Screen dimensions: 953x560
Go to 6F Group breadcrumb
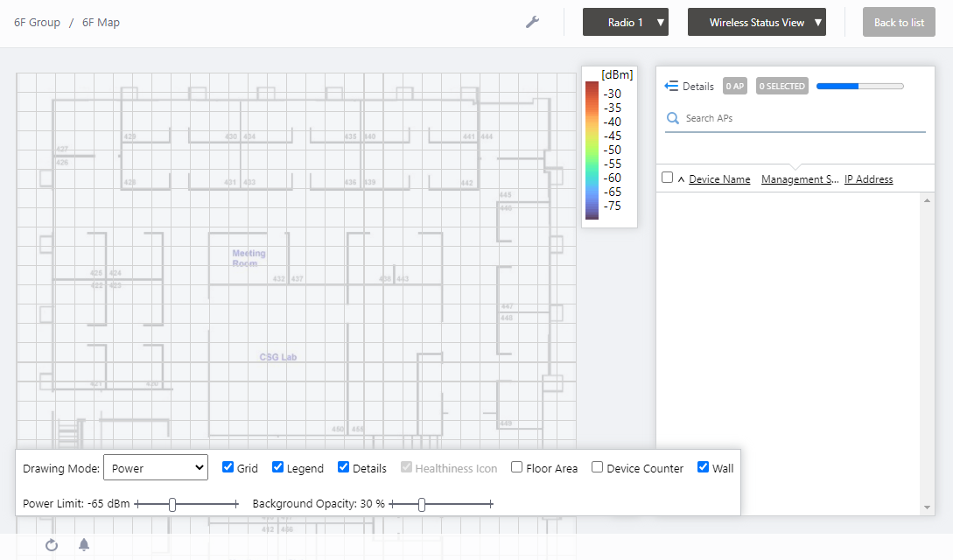click(37, 23)
